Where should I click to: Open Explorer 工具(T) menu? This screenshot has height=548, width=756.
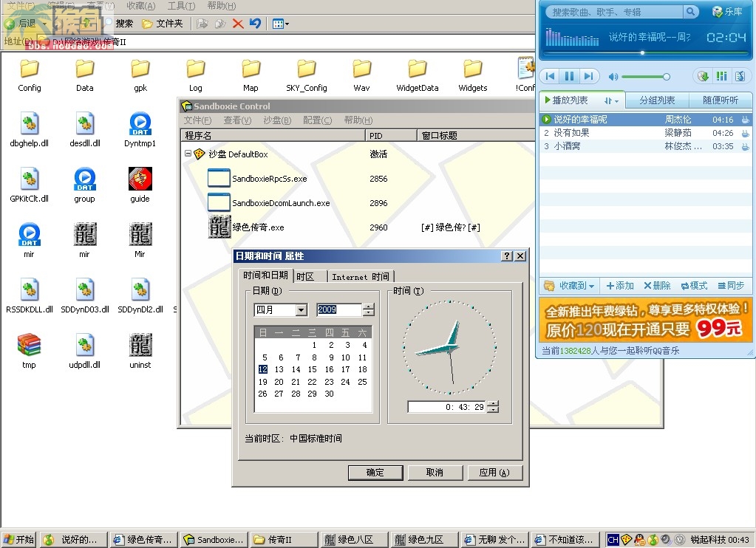point(181,6)
